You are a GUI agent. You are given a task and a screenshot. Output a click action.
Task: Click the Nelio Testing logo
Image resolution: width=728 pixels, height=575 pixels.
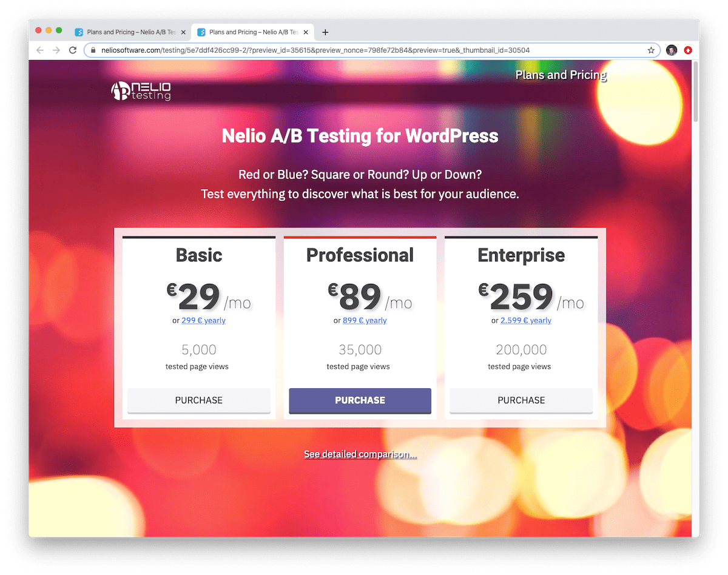click(140, 90)
